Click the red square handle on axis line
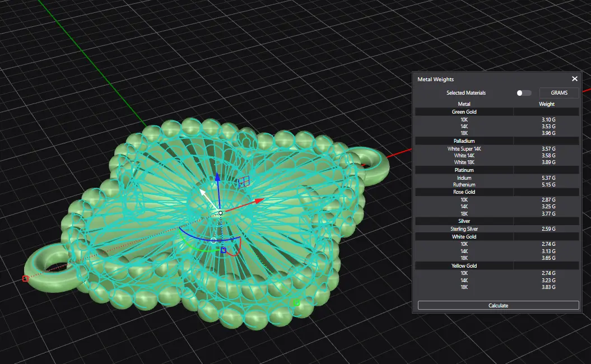Screen dimensions: 591x364 (x=25, y=278)
